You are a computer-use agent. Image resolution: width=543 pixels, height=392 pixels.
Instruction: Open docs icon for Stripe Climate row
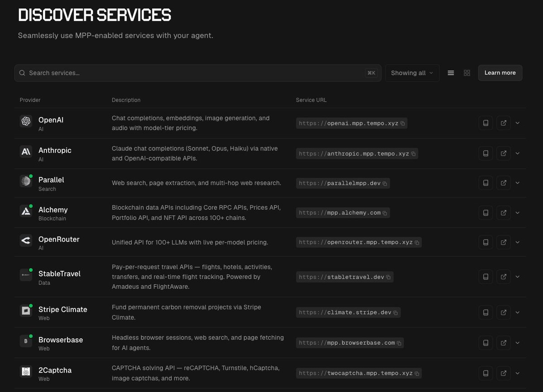click(x=486, y=312)
